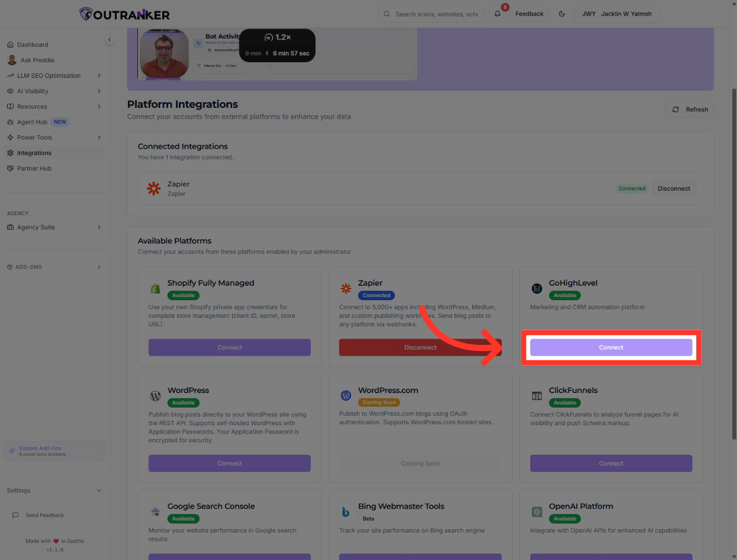The image size is (737, 560).
Task: Expand the Resources submenu arrow
Action: click(99, 107)
